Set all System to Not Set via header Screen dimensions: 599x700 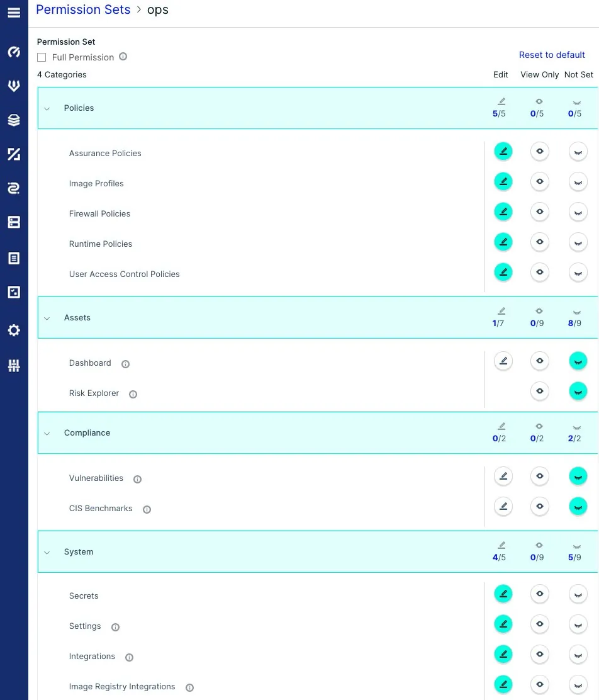[577, 546]
